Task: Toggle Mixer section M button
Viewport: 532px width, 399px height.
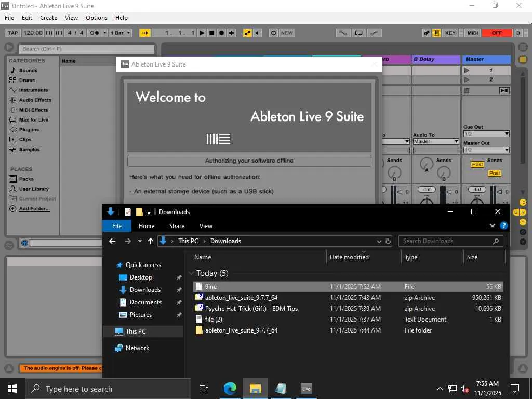Action: [x=523, y=222]
